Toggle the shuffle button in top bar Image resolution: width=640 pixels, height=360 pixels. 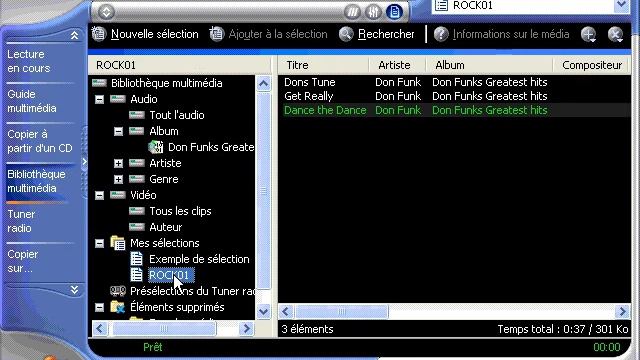(x=352, y=12)
